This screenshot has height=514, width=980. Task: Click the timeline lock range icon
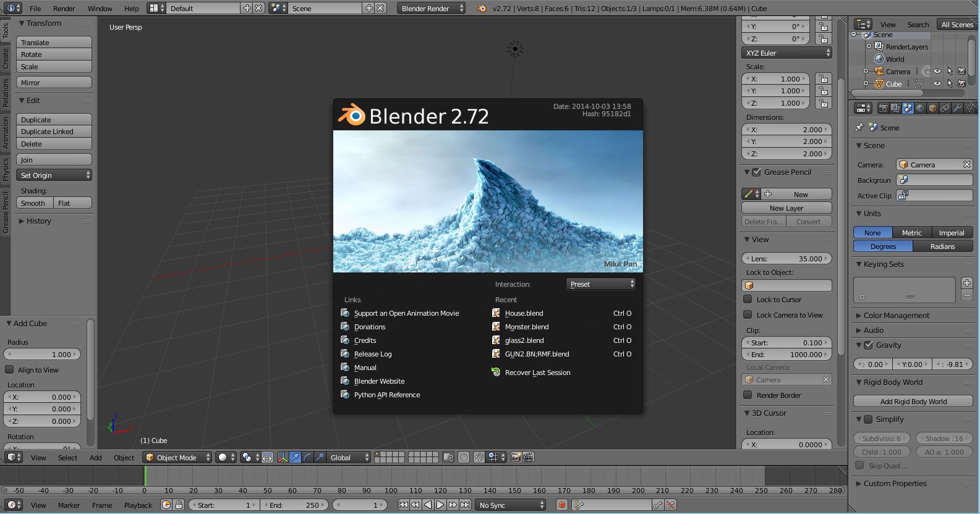[179, 505]
